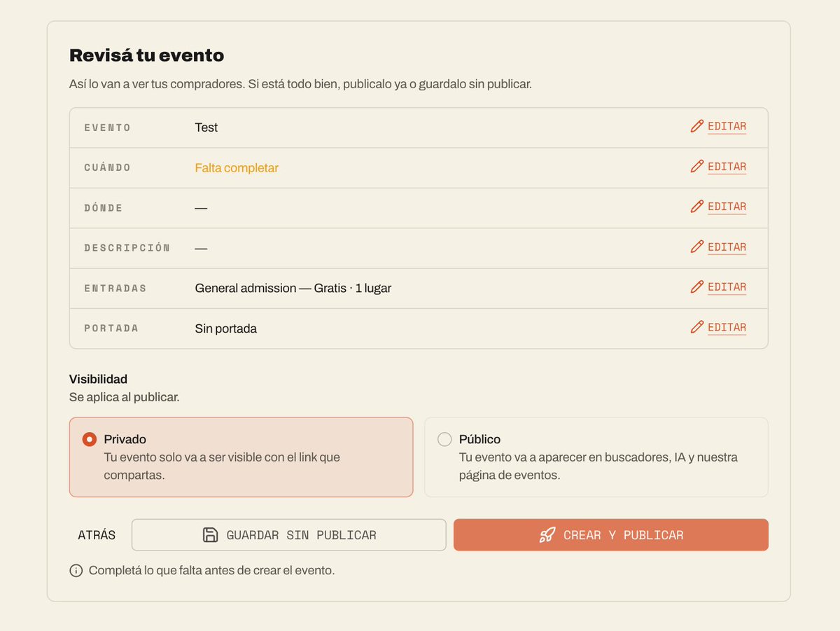Select the Privado radio button

[90, 439]
